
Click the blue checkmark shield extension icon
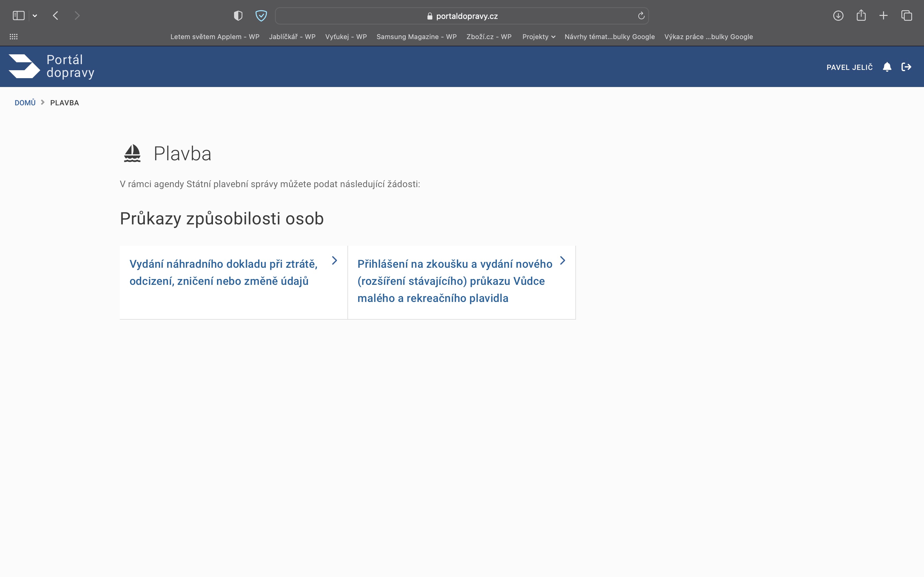point(261,16)
